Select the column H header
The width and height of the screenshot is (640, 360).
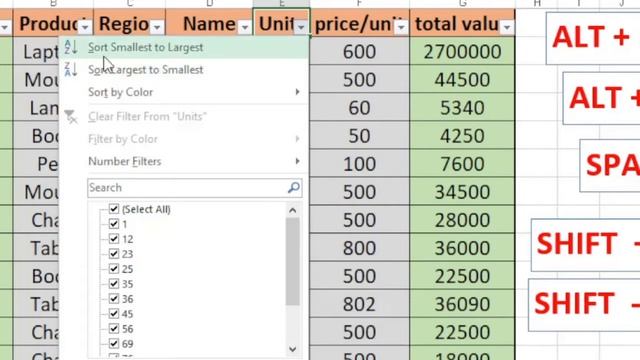click(538, 4)
